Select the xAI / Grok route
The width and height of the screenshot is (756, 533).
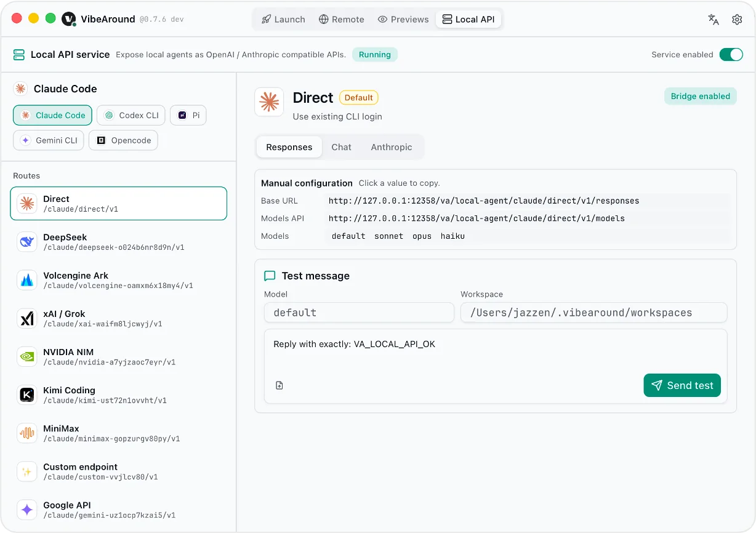[119, 318]
